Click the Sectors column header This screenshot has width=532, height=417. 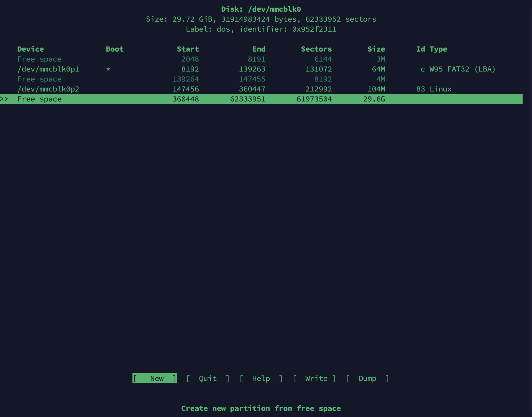pos(316,49)
